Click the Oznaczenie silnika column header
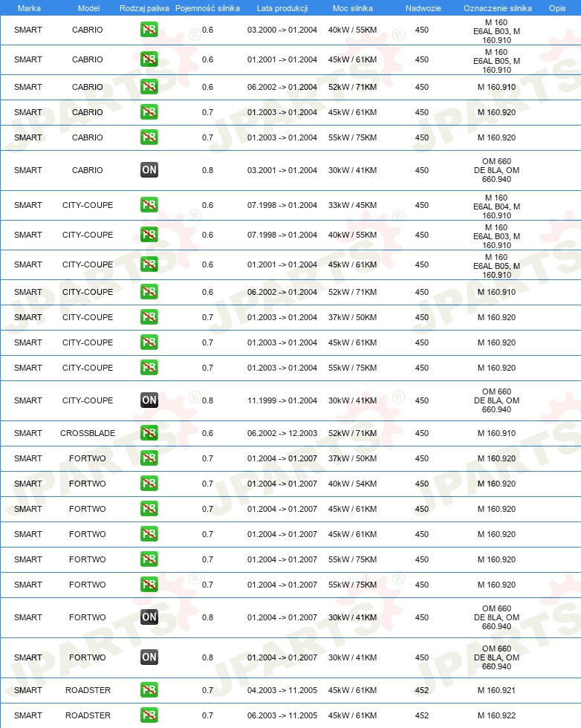581x728 pixels. (x=497, y=8)
